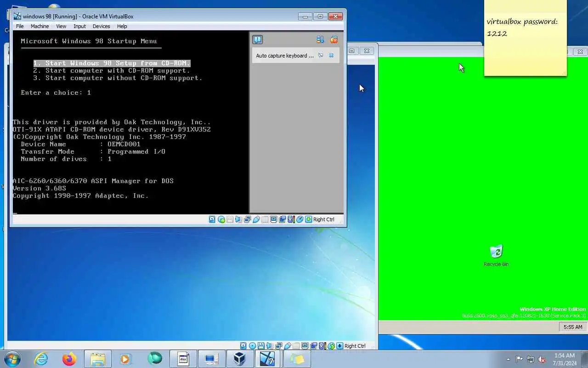The image size is (588, 368).
Task: Switch to running VirtualBox VM taskbar button
Action: pos(268,359)
